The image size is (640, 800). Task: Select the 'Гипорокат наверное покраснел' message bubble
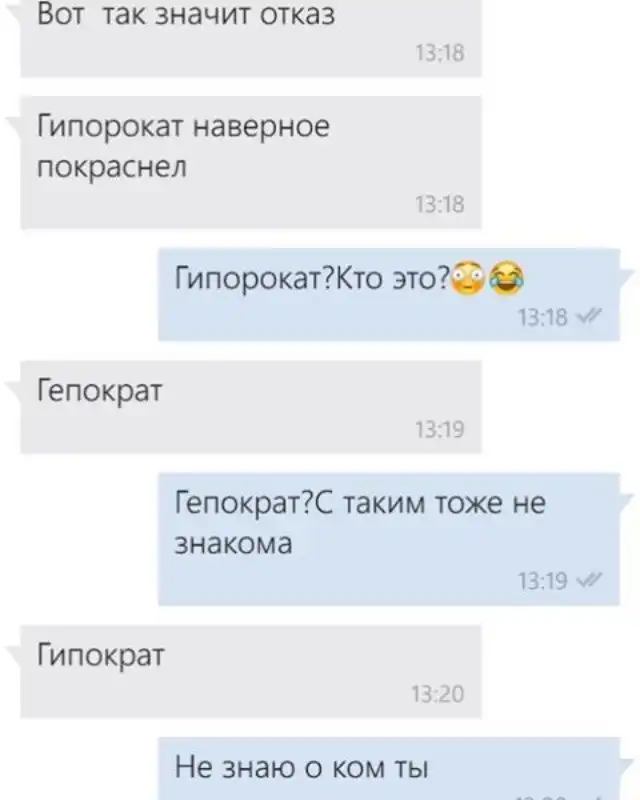(251, 162)
